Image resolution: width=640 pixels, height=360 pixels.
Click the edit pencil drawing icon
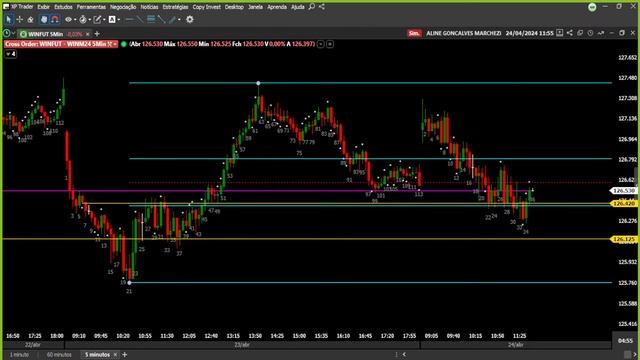97,19
